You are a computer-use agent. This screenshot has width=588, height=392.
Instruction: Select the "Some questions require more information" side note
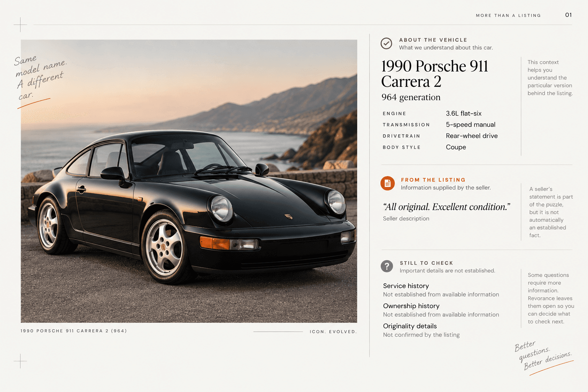click(551, 298)
